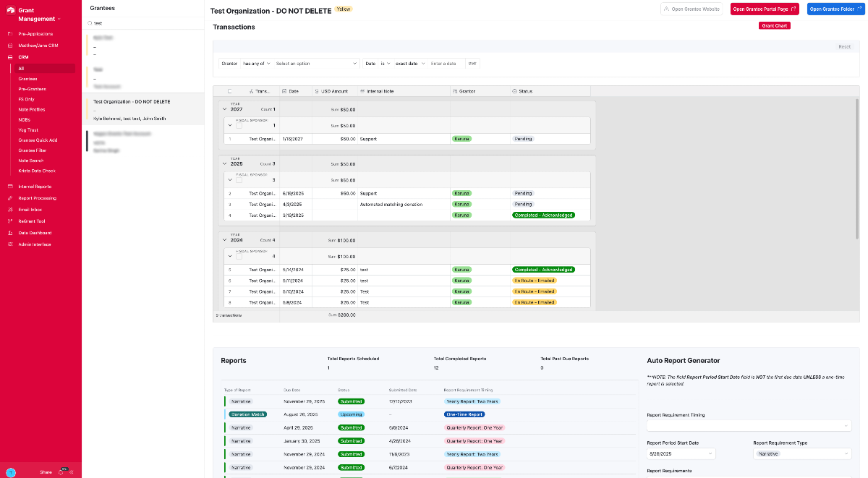
Task: Click the Pre-Applications folder icon in sidebar
Action: 10,34
